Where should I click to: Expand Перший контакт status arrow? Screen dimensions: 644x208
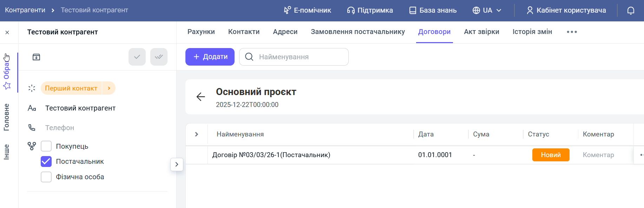[x=109, y=88]
